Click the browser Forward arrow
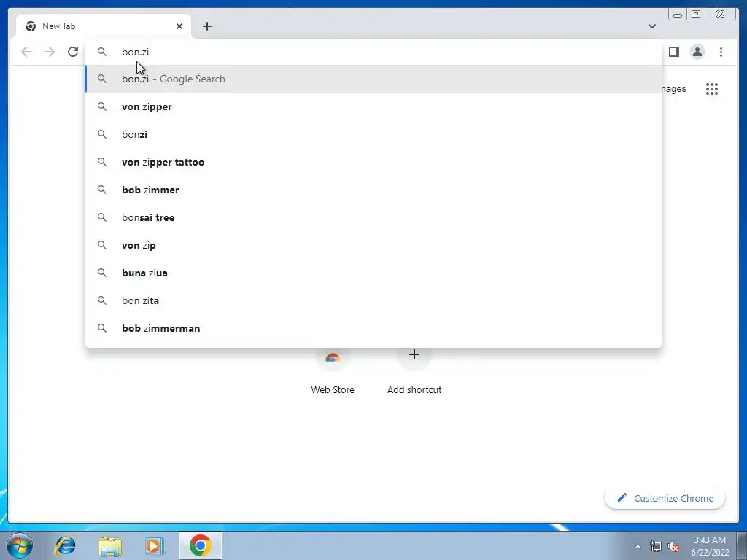747x560 pixels. point(50,52)
